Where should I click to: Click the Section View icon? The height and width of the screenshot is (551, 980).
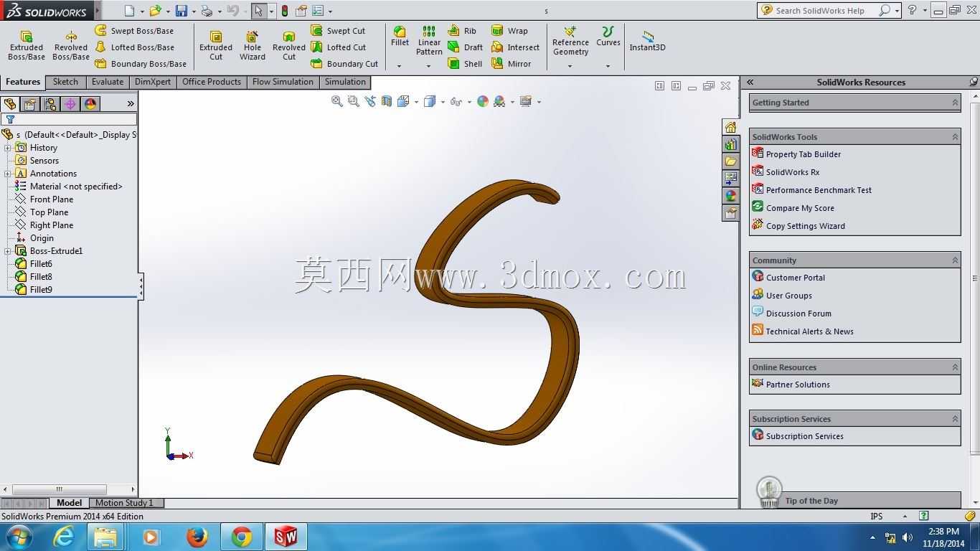(387, 102)
